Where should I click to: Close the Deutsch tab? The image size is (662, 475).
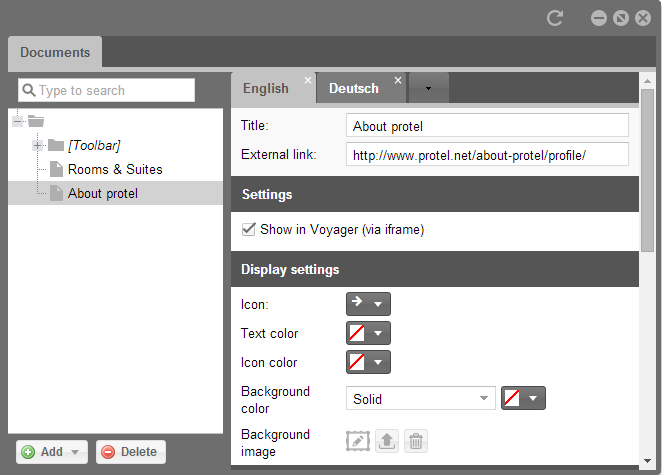point(398,80)
